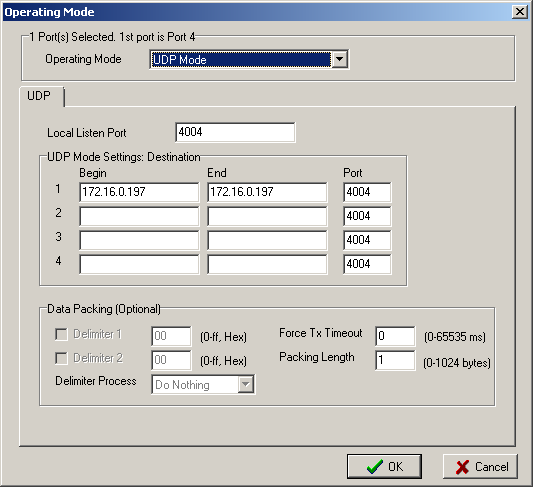
Task: Click the Delimiter 1 hex value field
Action: point(171,336)
